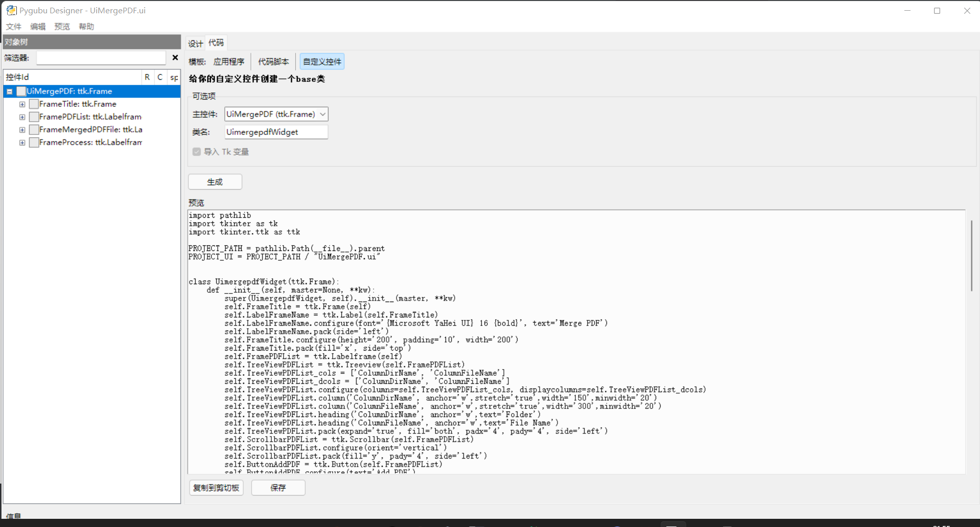Click the preview pane's vertical scrollbar
Screen dimensions: 980x527
971,256
